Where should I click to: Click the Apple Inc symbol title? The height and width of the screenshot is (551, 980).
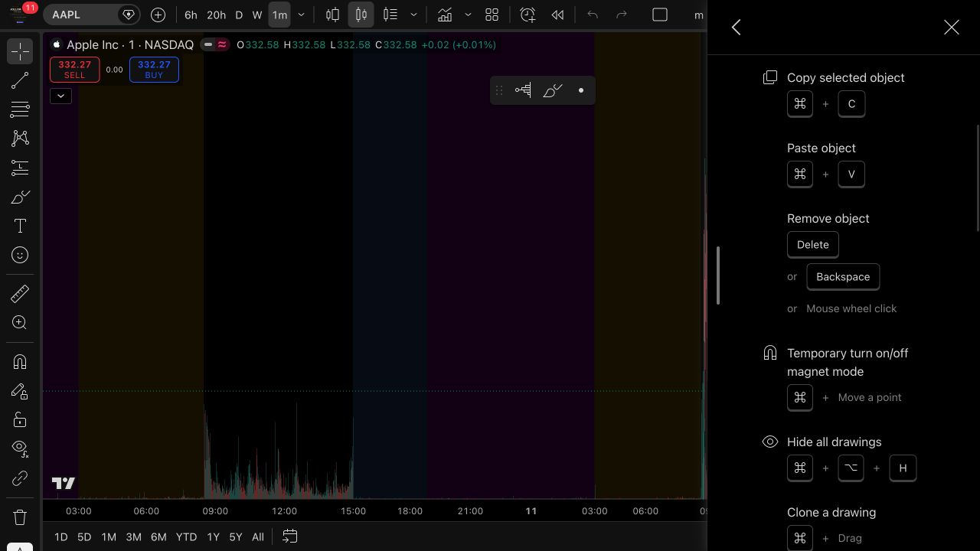(x=130, y=45)
